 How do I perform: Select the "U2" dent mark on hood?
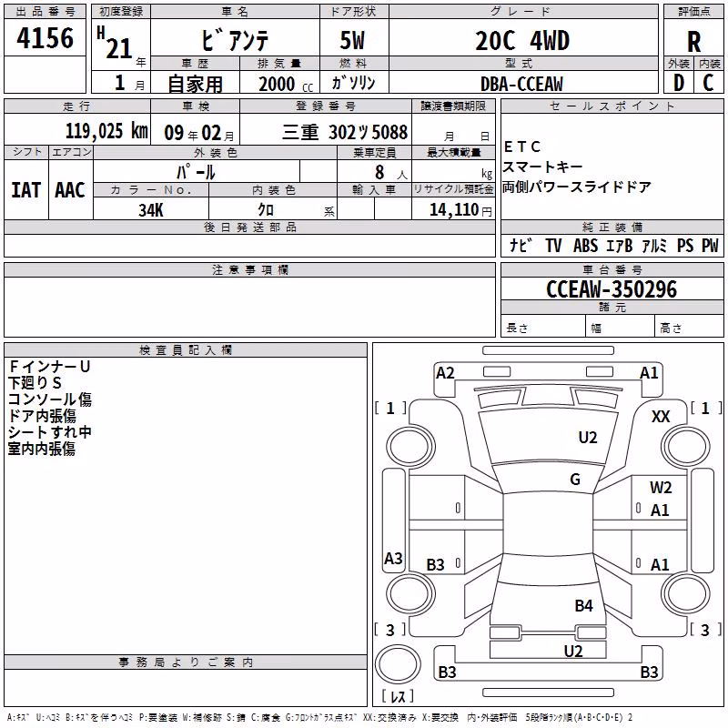(588, 438)
